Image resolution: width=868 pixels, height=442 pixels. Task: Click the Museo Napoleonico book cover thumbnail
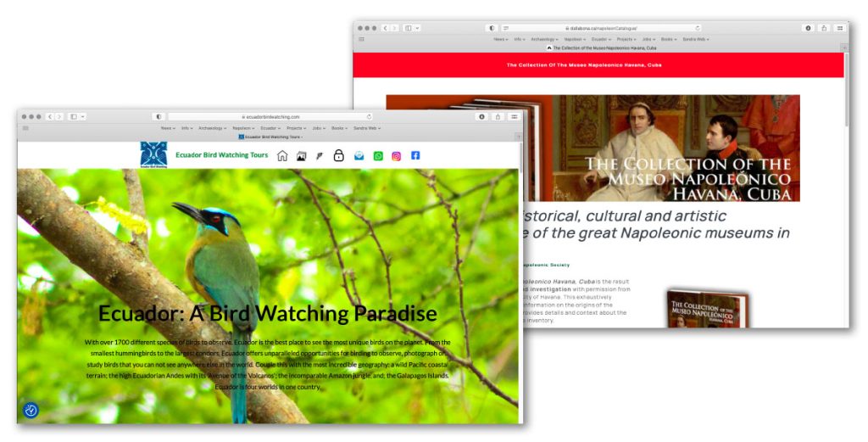point(708,309)
